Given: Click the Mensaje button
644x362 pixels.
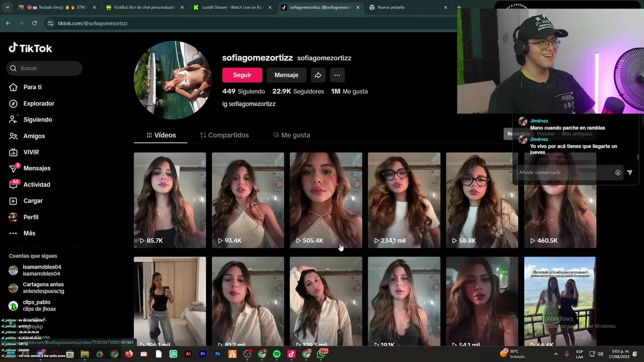Looking at the screenshot, I should (x=286, y=75).
